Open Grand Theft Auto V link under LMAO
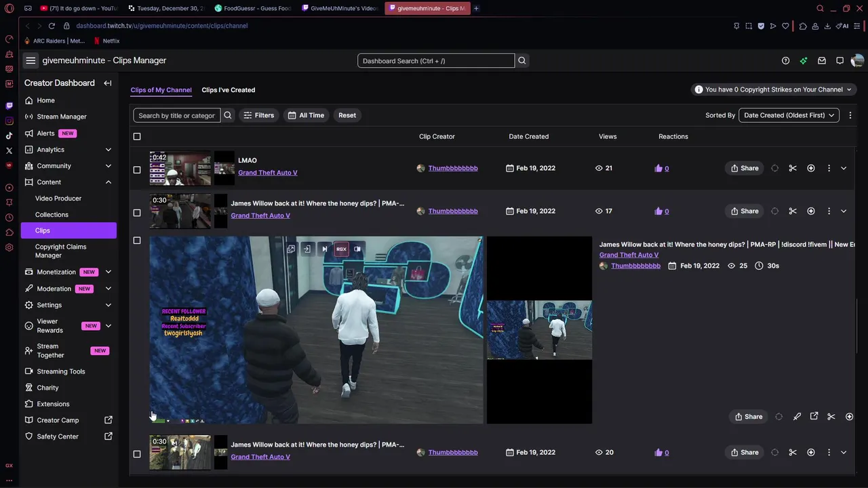Screen dimensions: 868x488 (268, 172)
